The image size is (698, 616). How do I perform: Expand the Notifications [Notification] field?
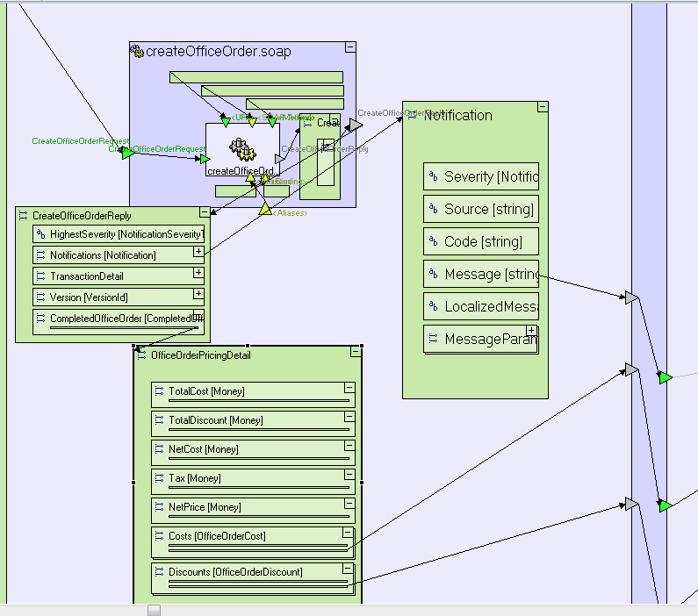pos(198,252)
